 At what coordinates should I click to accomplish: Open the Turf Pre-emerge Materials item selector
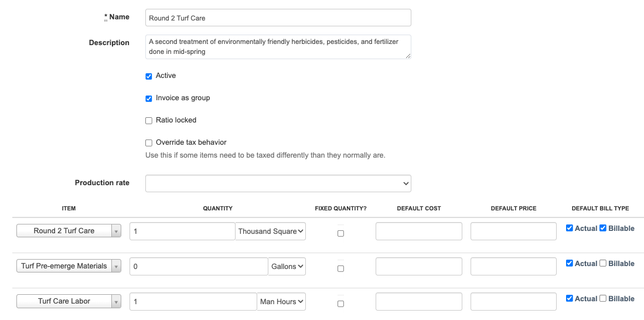click(x=69, y=266)
